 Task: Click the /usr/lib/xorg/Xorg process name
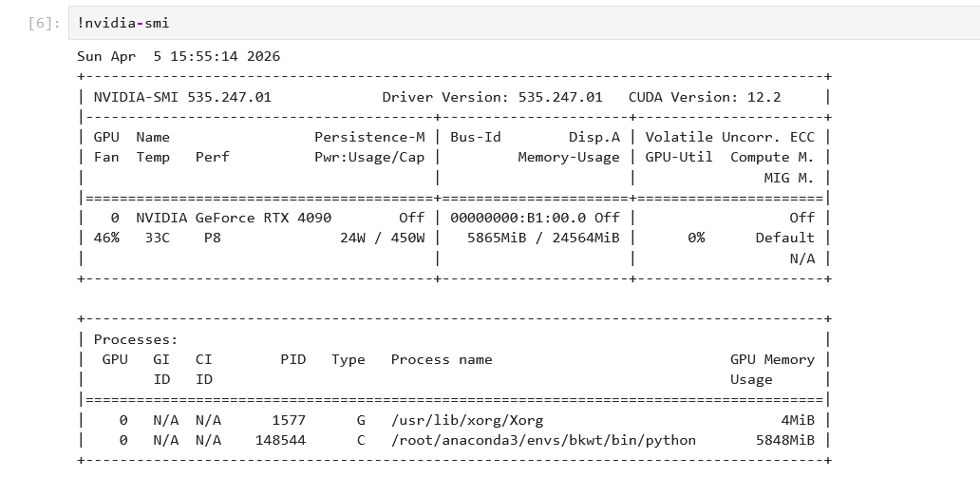coord(467,420)
